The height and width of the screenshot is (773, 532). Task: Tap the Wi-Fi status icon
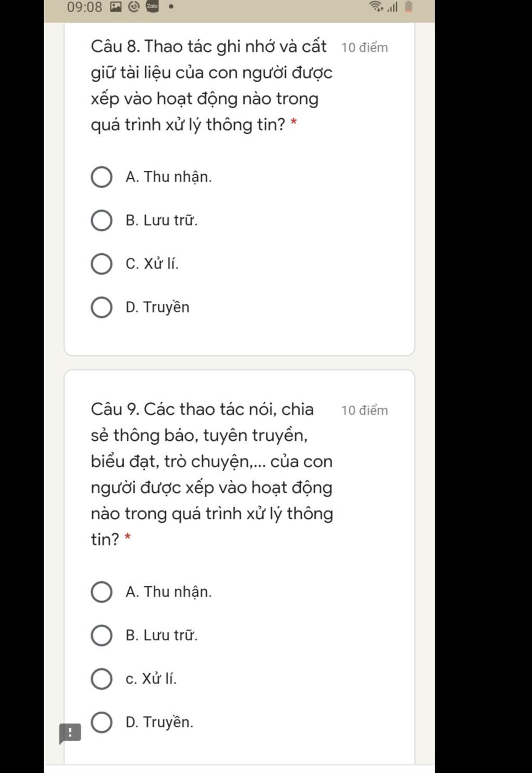[x=376, y=7]
